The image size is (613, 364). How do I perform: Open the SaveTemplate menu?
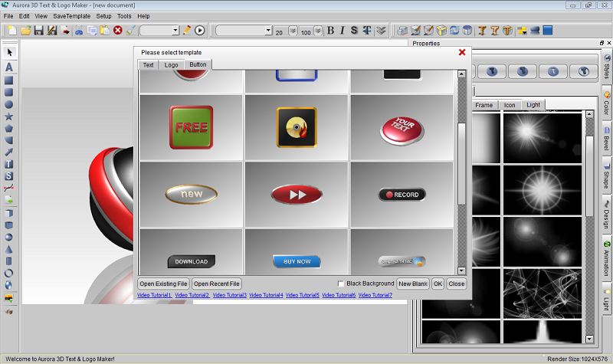click(x=71, y=16)
